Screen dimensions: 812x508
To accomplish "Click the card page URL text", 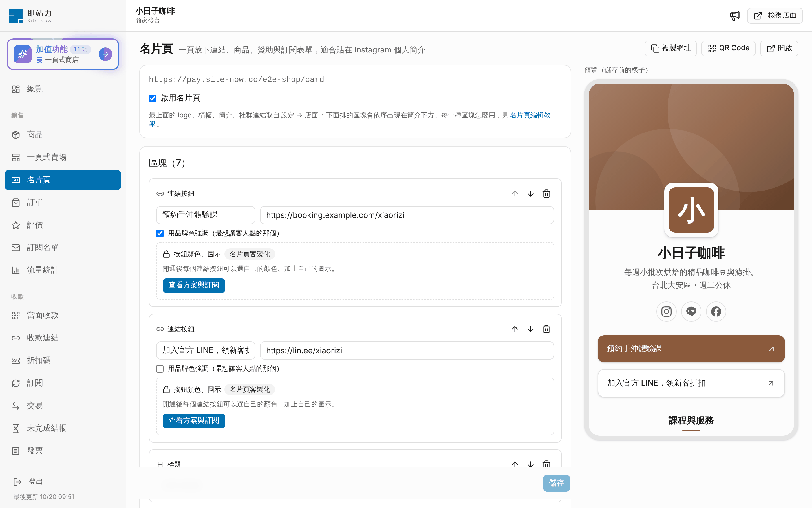I will click(236, 80).
